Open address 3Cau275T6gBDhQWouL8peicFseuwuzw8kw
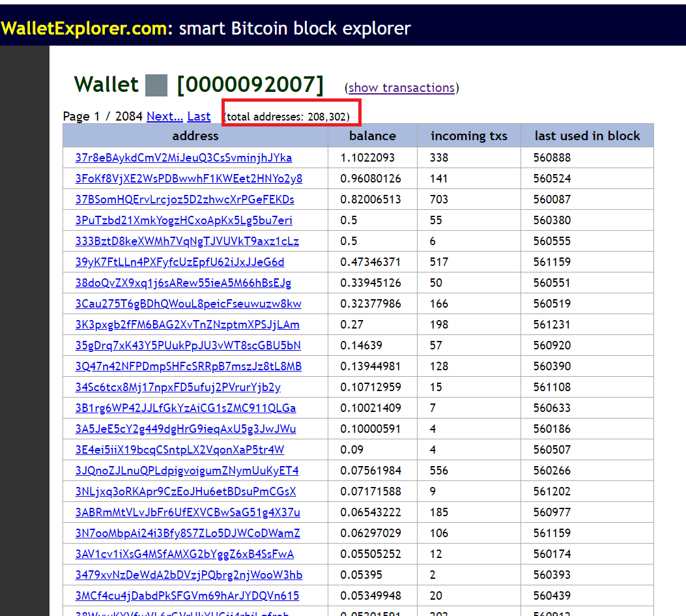The height and width of the screenshot is (616, 686). pyautogui.click(x=188, y=304)
